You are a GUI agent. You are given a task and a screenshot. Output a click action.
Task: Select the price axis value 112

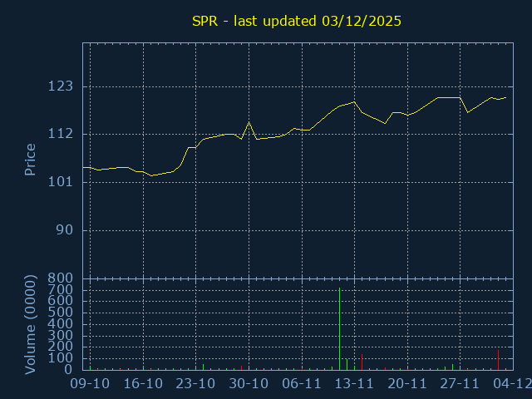point(61,134)
